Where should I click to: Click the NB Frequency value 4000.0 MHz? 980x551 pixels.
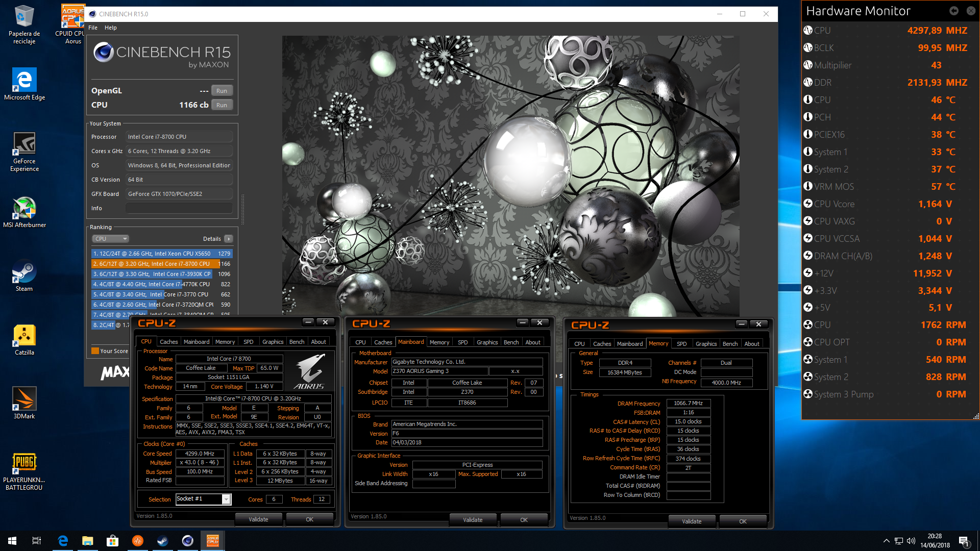point(726,382)
